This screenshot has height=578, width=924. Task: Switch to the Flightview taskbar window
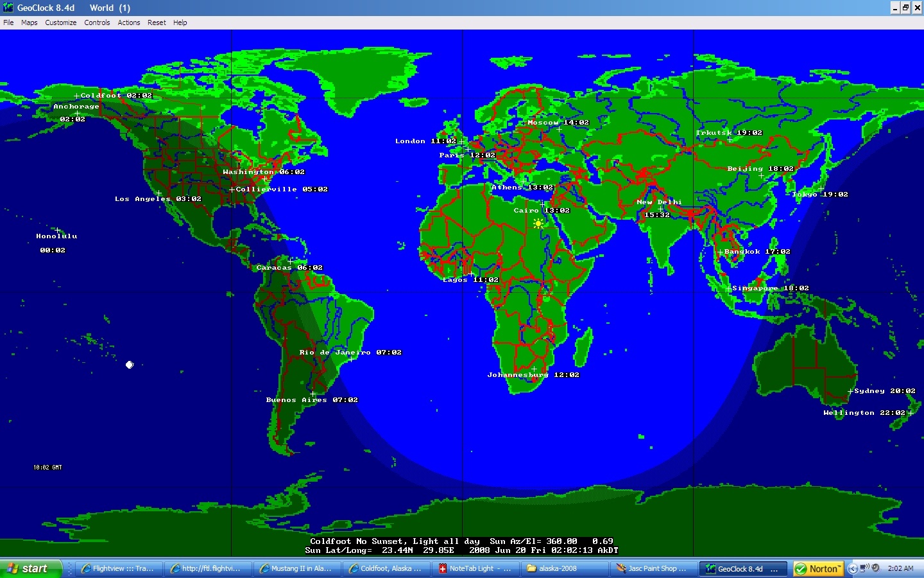(119, 568)
